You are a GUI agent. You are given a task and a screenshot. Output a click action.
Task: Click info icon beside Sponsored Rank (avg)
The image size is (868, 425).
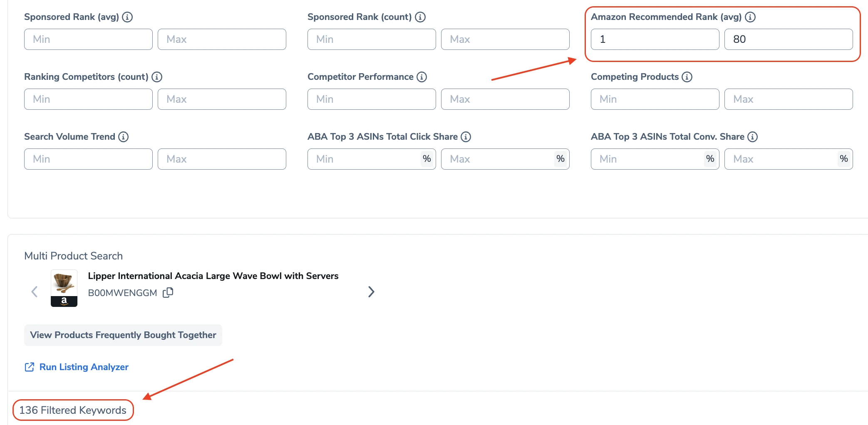[x=127, y=17]
